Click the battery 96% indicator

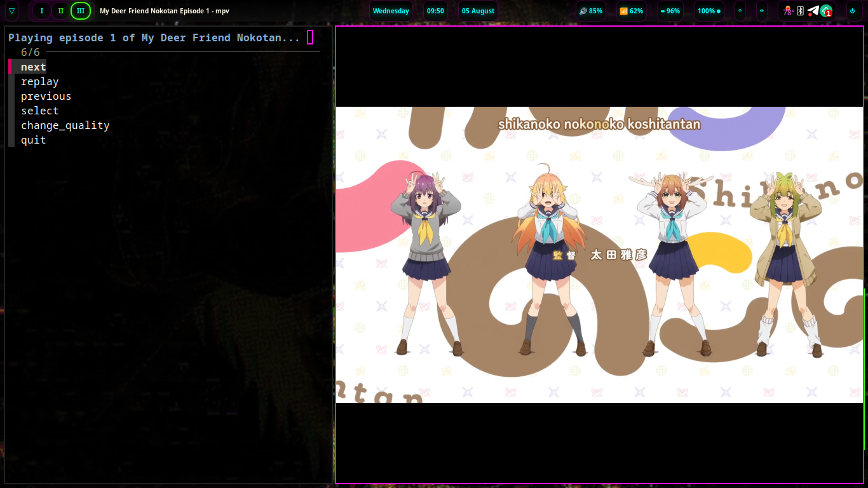[x=670, y=11]
